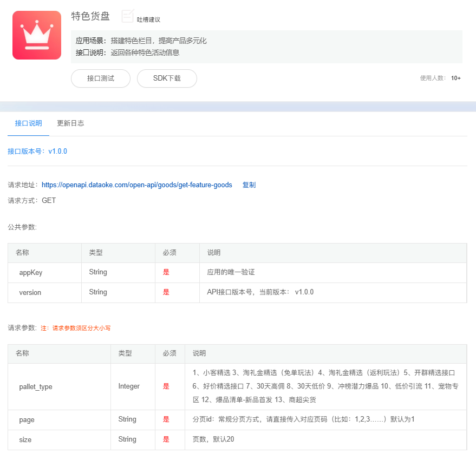This screenshot has width=476, height=460.
Task: Click the SDK下载 button
Action: 167,78
